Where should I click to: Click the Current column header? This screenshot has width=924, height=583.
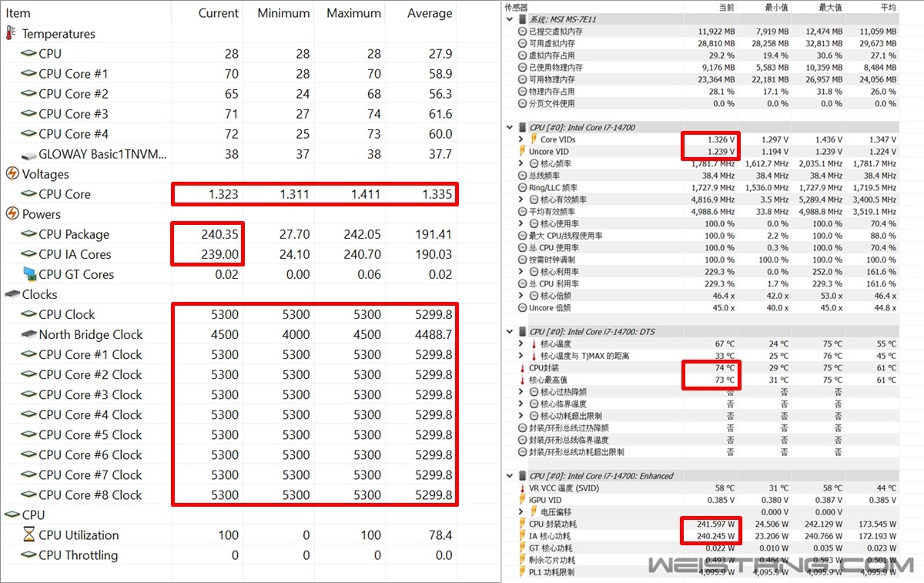[219, 13]
